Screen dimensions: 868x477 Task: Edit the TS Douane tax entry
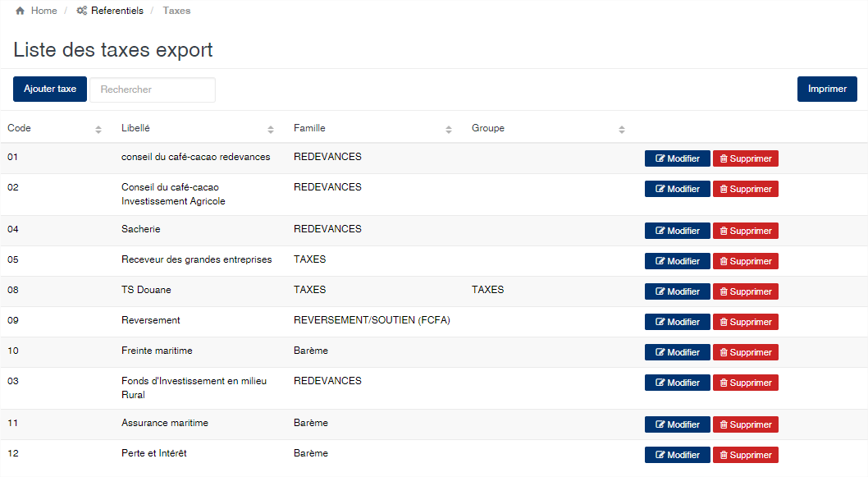[677, 291]
